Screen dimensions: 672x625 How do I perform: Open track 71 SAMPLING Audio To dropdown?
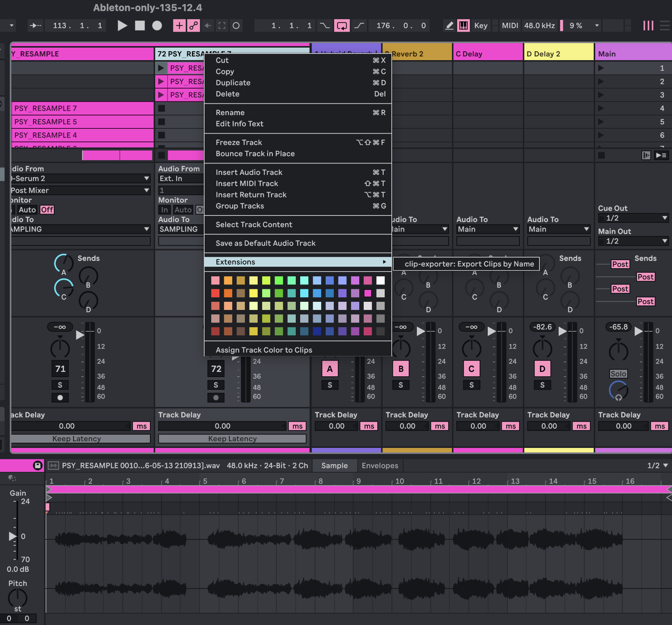click(x=80, y=229)
